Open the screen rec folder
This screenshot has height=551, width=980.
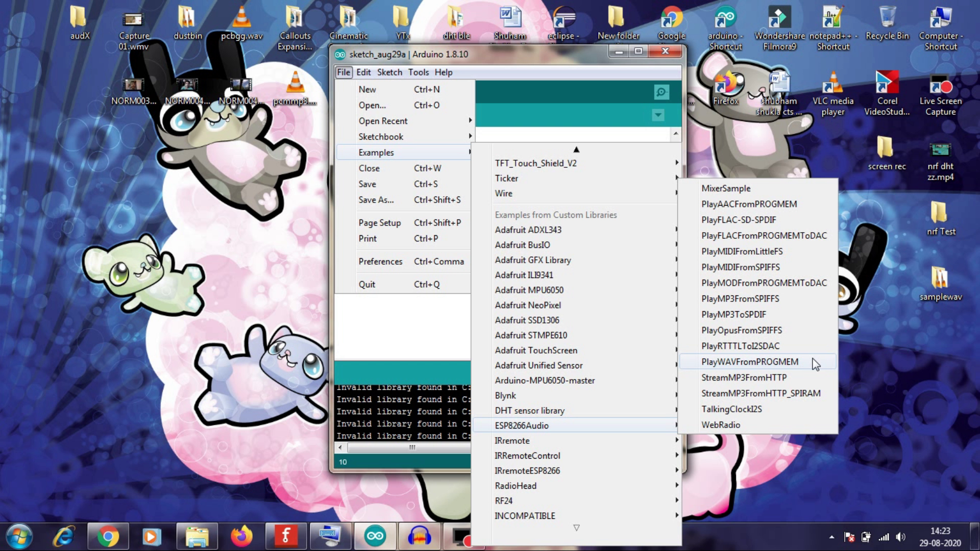tap(887, 153)
